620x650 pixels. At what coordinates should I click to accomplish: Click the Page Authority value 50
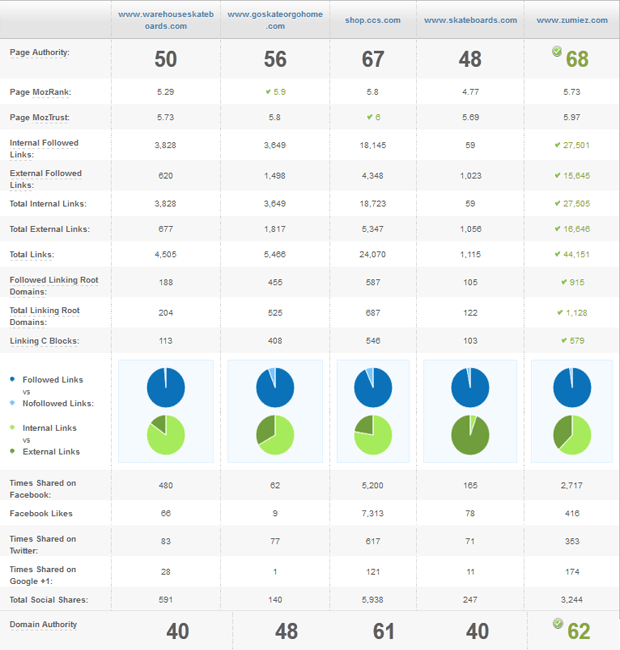coord(166,59)
